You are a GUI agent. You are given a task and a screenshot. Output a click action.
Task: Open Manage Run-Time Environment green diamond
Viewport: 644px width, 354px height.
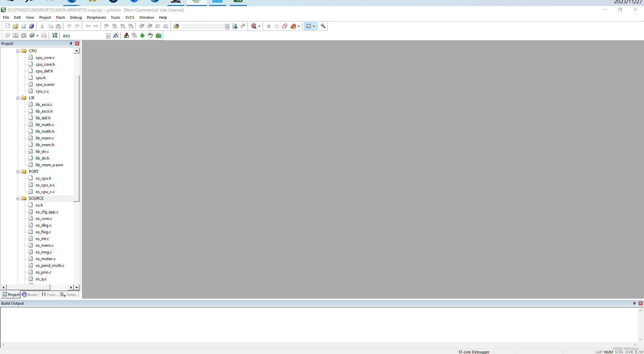(x=143, y=36)
